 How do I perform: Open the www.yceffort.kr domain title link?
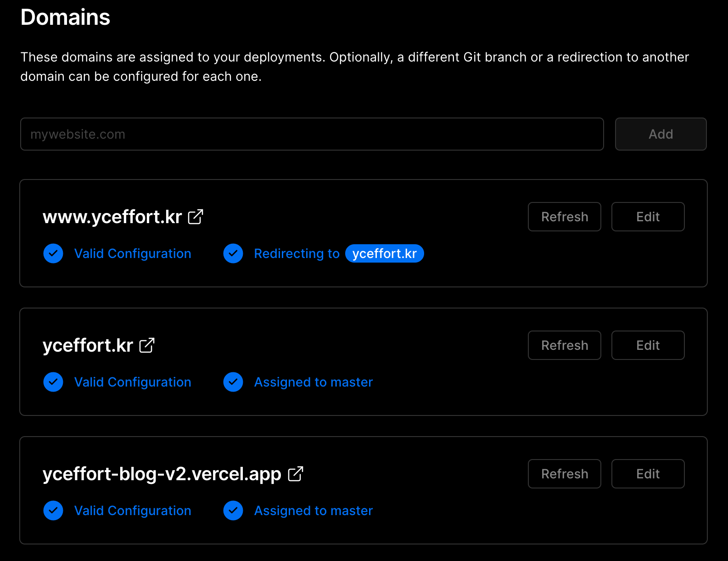112,217
